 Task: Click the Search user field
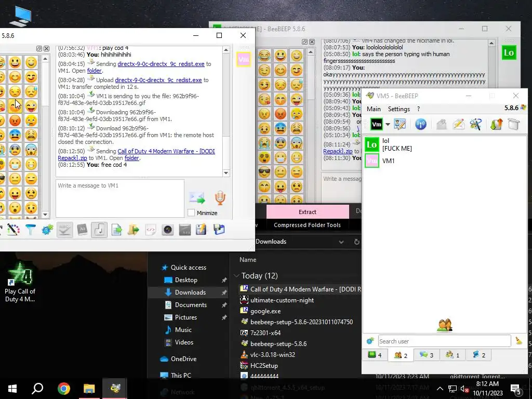coord(444,341)
